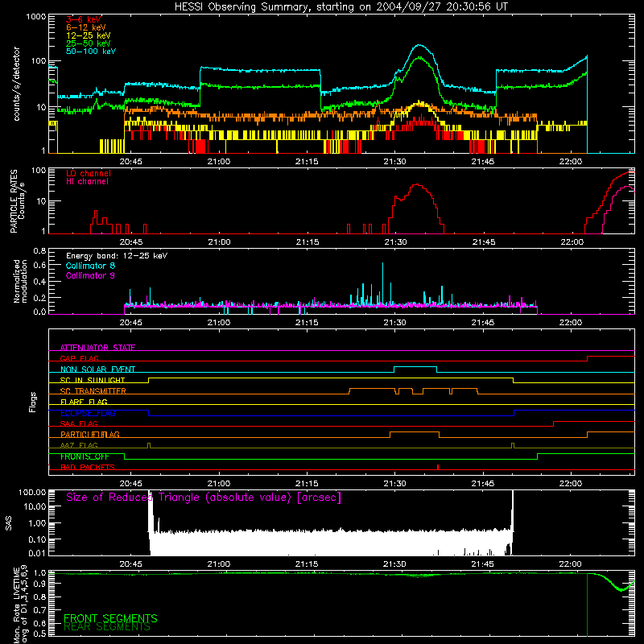This screenshot has height=644, width=644.
Task: Select the "ECLIPSE FLAG" label
Action: [x=88, y=413]
